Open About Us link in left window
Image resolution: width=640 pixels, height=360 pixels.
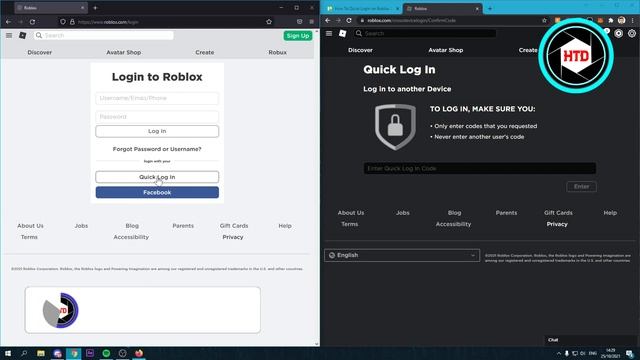point(30,226)
